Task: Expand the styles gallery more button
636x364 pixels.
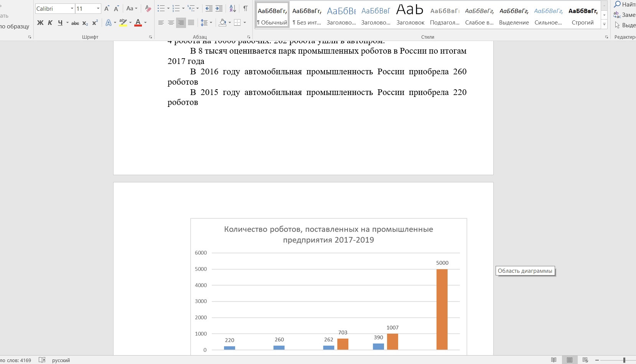Action: [604, 24]
